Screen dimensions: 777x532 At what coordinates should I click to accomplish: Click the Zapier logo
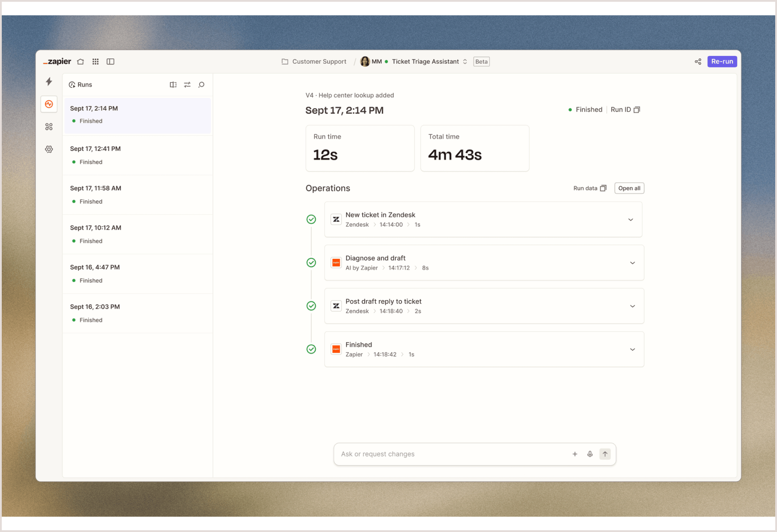57,62
